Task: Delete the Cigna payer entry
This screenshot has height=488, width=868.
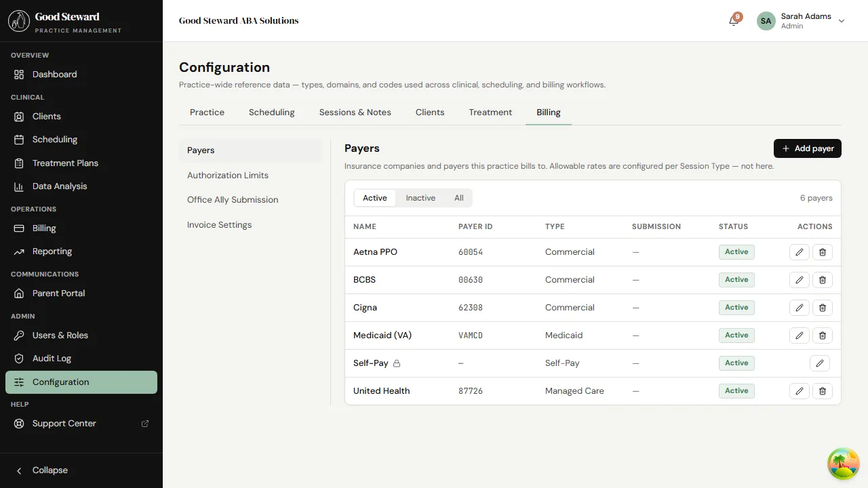Action: click(x=822, y=307)
